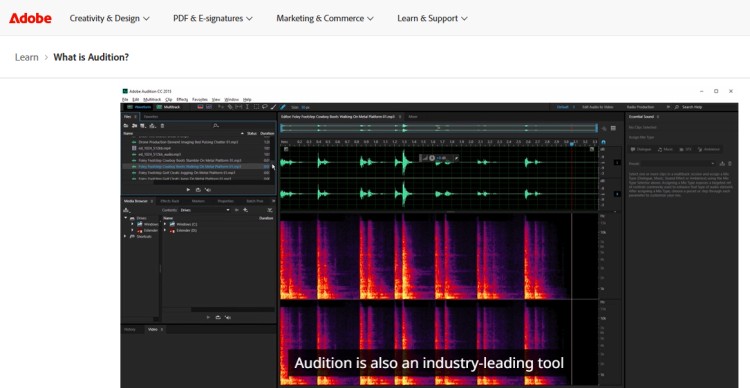This screenshot has height=388, width=750.
Task: Switch to Waveform editor view
Action: point(139,107)
